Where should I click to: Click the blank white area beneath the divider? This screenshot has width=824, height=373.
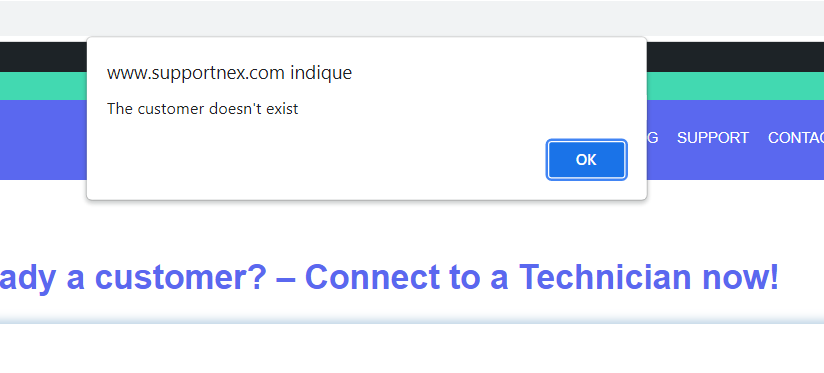[412, 349]
